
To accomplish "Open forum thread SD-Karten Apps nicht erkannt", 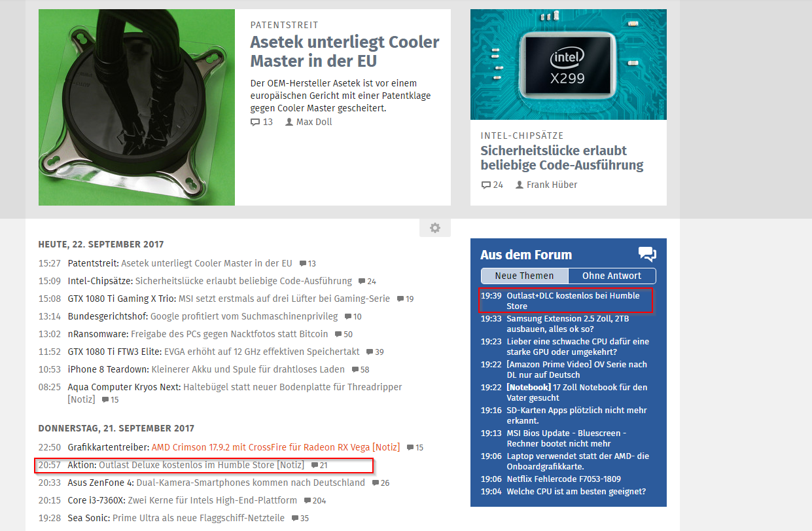I will tap(576, 415).
